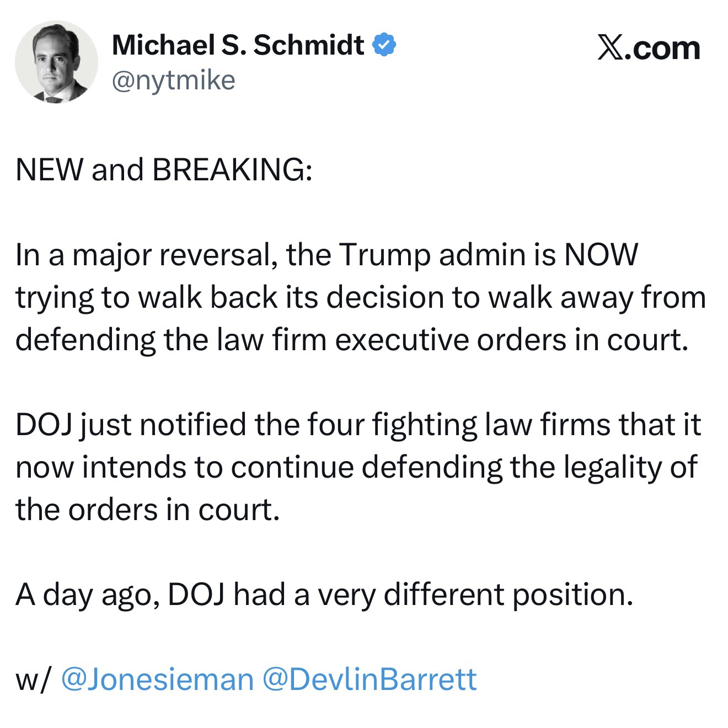Click the blue verified checkmark badge
Screen dimensions: 728x728
384,45
